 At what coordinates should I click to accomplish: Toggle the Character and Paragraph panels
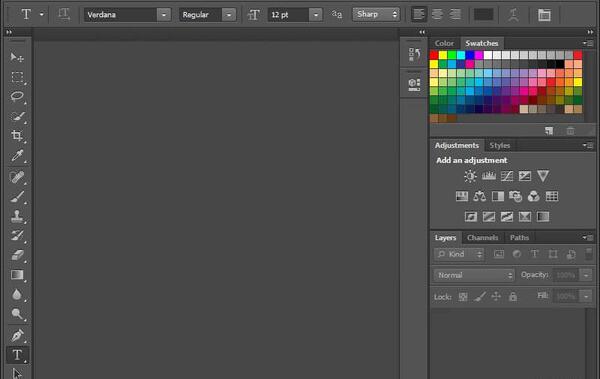[x=544, y=15]
